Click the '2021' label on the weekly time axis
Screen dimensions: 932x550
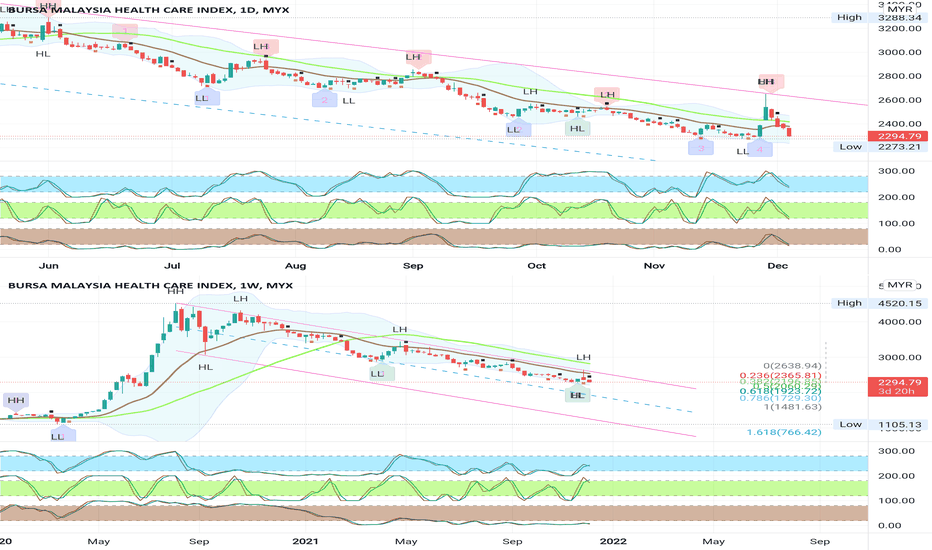(306, 541)
